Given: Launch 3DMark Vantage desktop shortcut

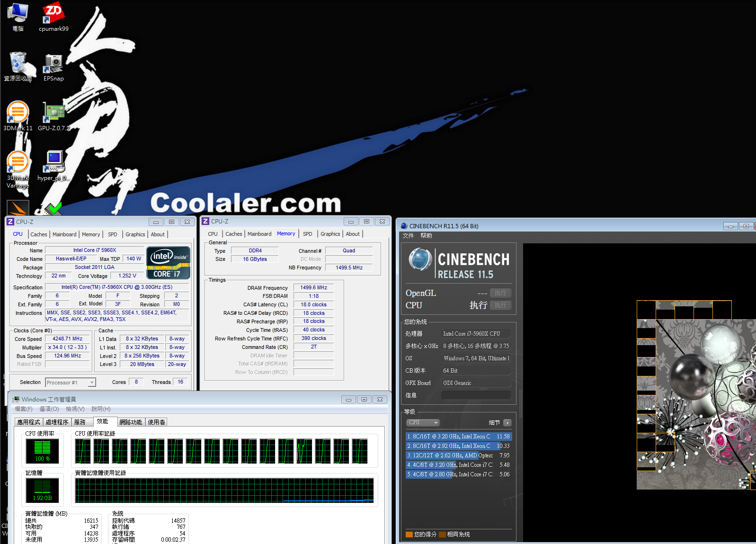Looking at the screenshot, I should (x=18, y=169).
